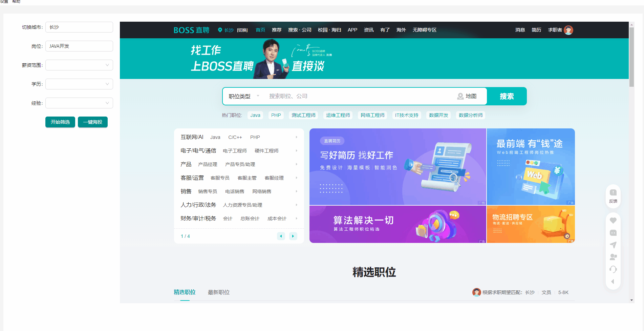Viewport: 644px width, 331px height.
Task: Select the IT技术支持 hot position tag
Action: 407,115
